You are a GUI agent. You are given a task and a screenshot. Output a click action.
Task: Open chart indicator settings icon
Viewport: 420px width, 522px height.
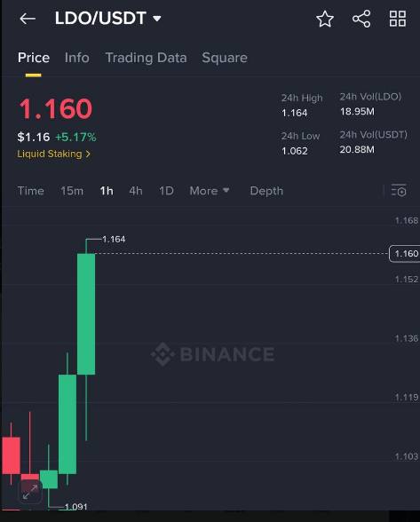399,190
